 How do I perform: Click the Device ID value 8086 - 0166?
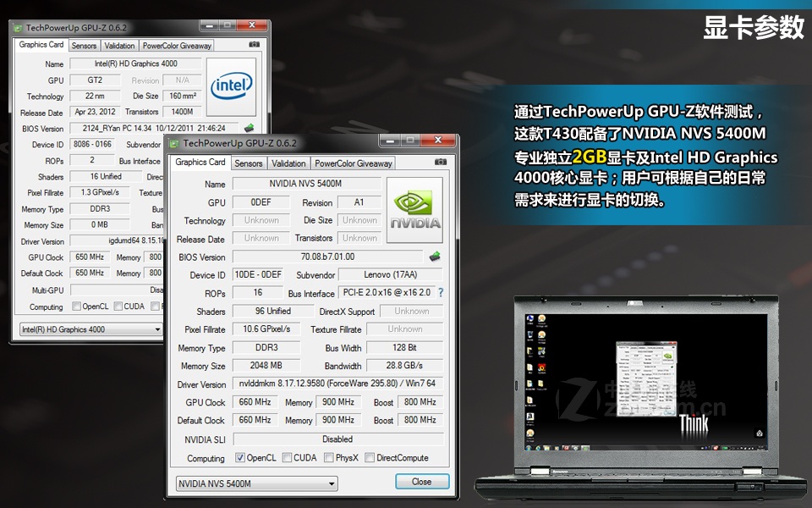pyautogui.click(x=93, y=144)
